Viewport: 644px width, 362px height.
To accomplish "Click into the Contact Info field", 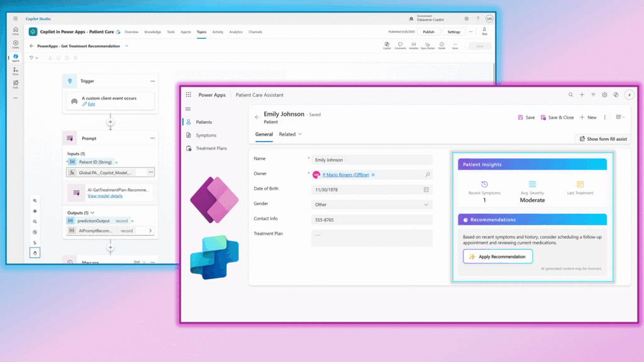I will tap(372, 219).
